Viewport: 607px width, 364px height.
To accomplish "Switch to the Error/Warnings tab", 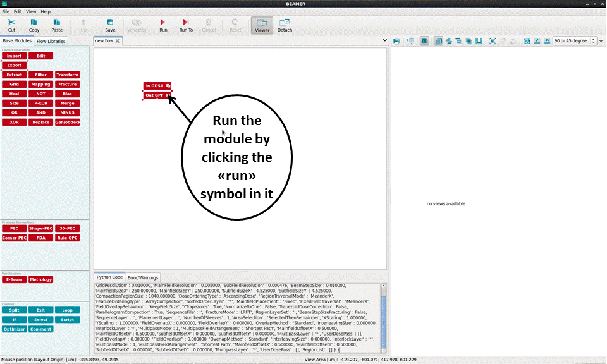I will click(x=143, y=277).
